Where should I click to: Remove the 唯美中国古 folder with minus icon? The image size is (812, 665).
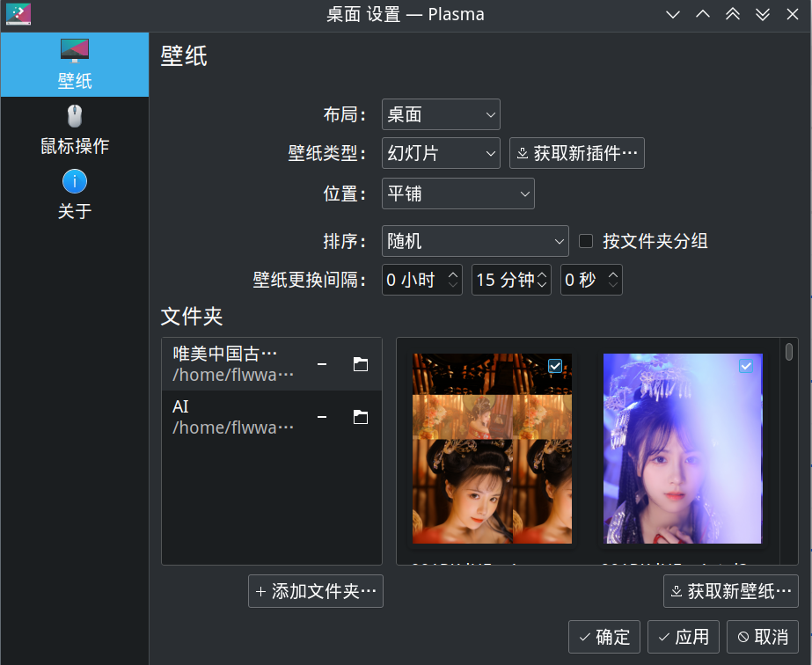322,364
